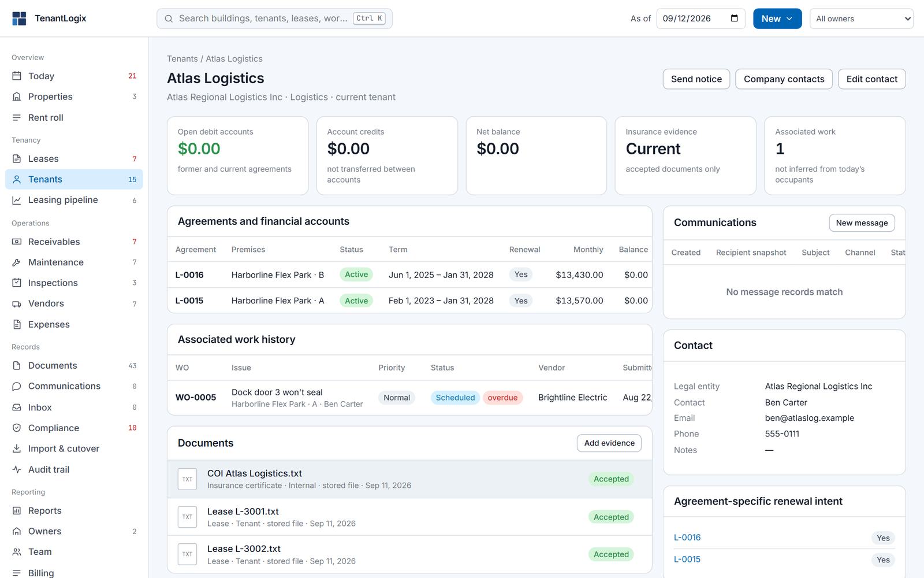Go to Rent roll page
Viewport: 924px width, 578px height.
(x=74, y=117)
